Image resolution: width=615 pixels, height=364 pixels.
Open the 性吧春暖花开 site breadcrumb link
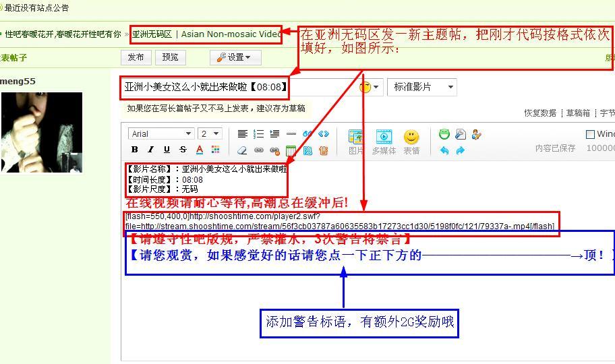63,34
